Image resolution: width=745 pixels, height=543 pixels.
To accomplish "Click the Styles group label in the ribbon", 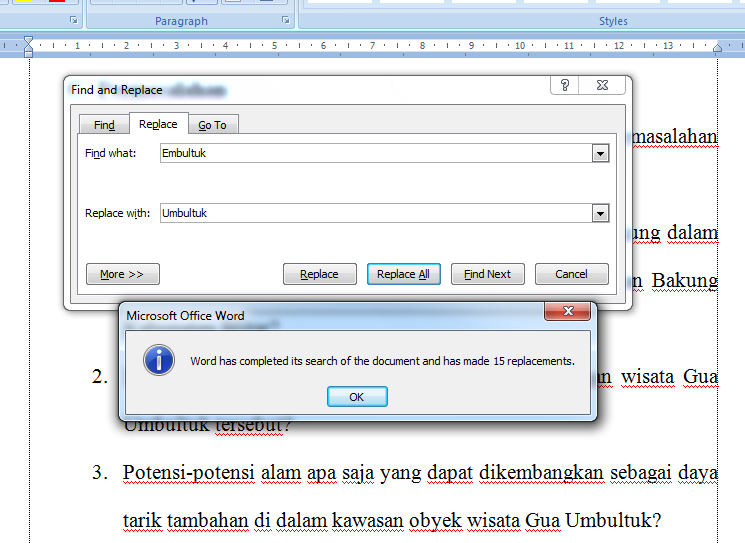I will click(613, 21).
